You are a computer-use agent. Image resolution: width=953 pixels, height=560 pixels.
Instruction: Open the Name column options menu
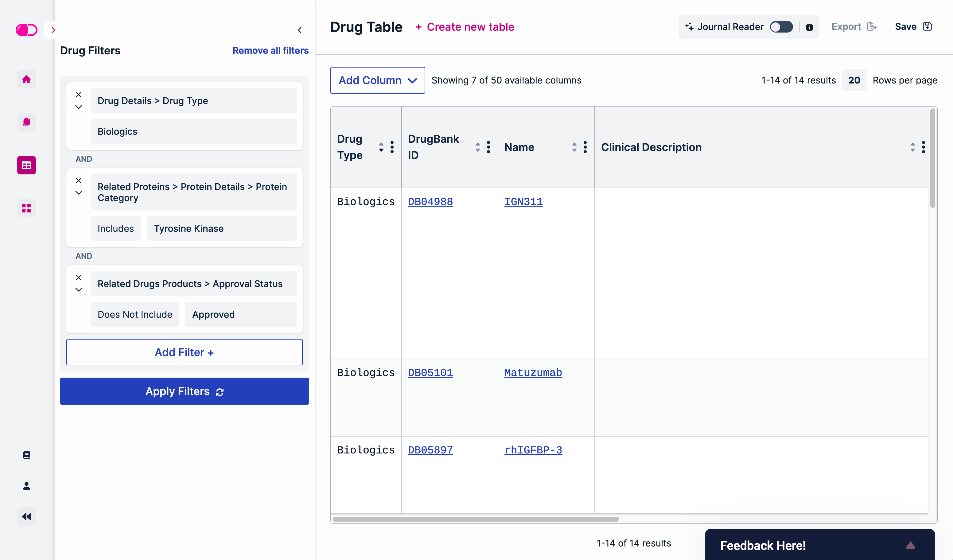click(x=585, y=147)
